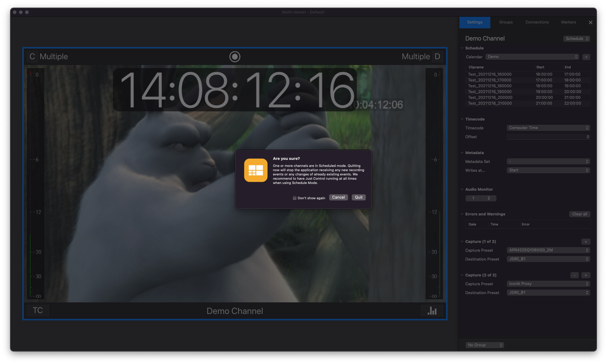Add capture via Capture (1 of 2) plus
Screen dimensions: 607x364
586,242
